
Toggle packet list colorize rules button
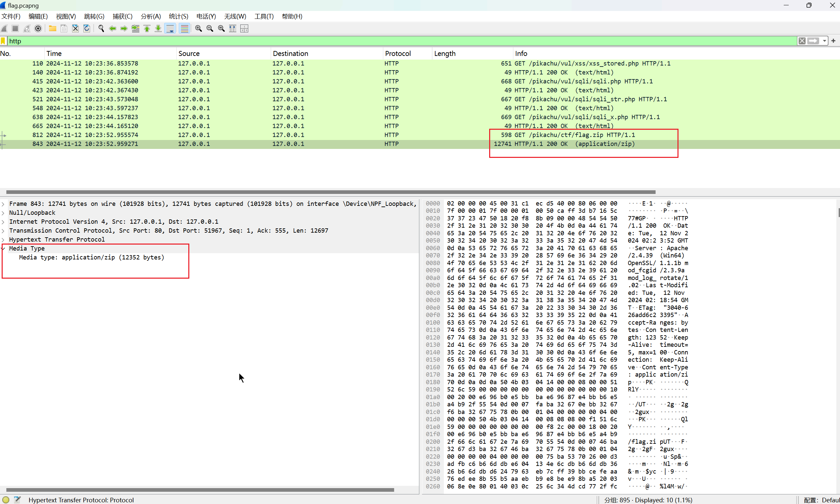click(184, 28)
